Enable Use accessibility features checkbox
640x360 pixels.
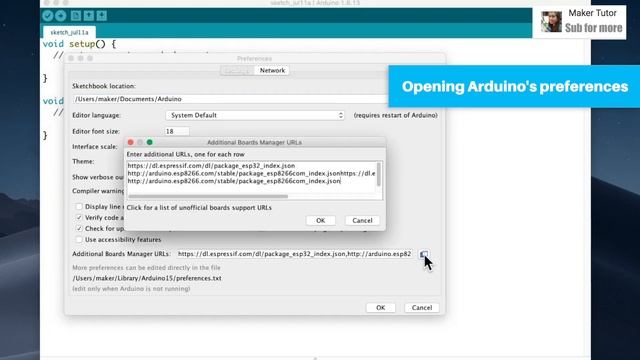coord(79,239)
